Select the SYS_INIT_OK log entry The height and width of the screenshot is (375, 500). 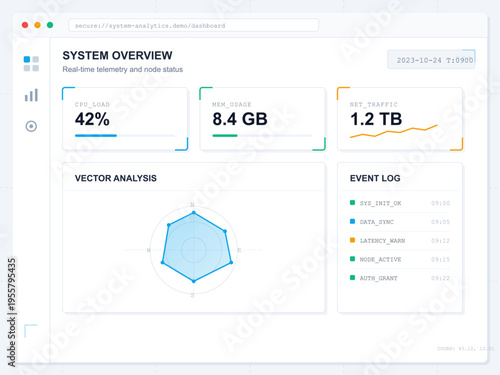400,203
